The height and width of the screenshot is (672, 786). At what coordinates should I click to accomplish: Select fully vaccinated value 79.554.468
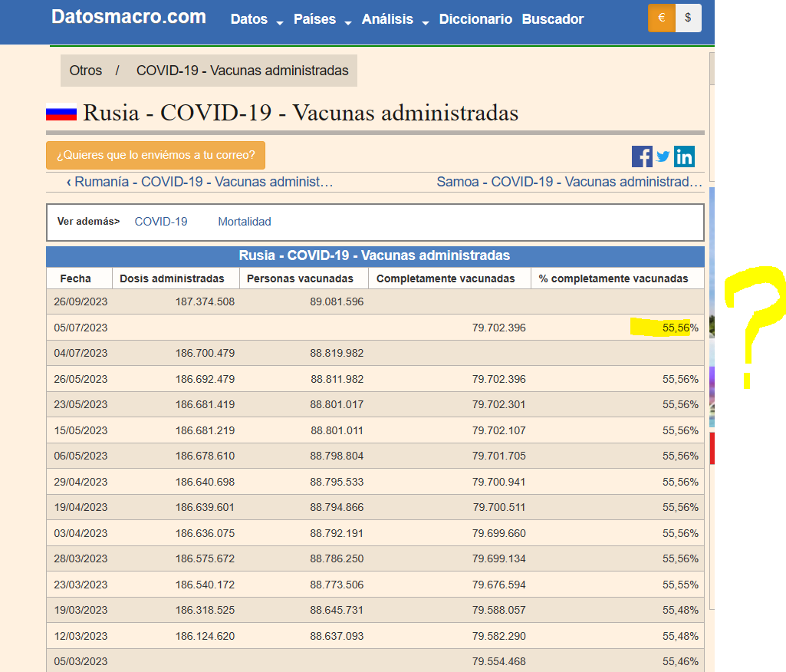(x=498, y=661)
